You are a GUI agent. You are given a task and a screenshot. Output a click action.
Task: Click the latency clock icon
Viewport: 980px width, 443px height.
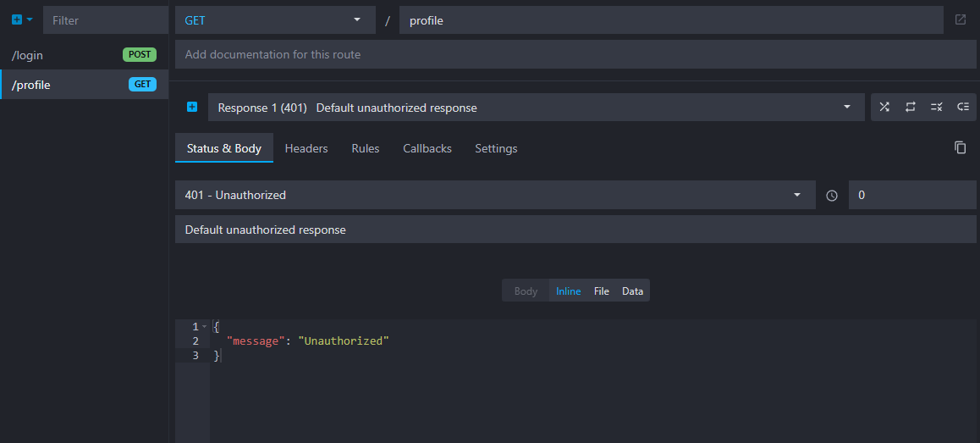coord(832,196)
